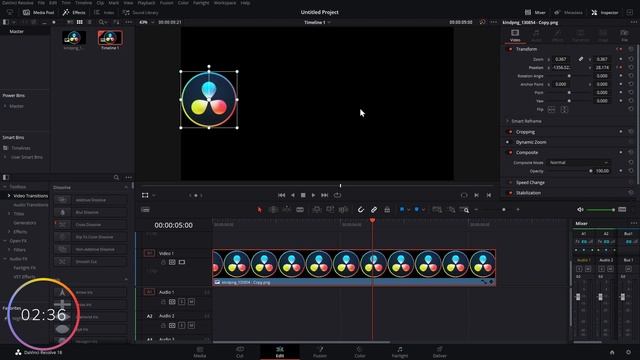Toggle the Transform section enable switch

[510, 49]
